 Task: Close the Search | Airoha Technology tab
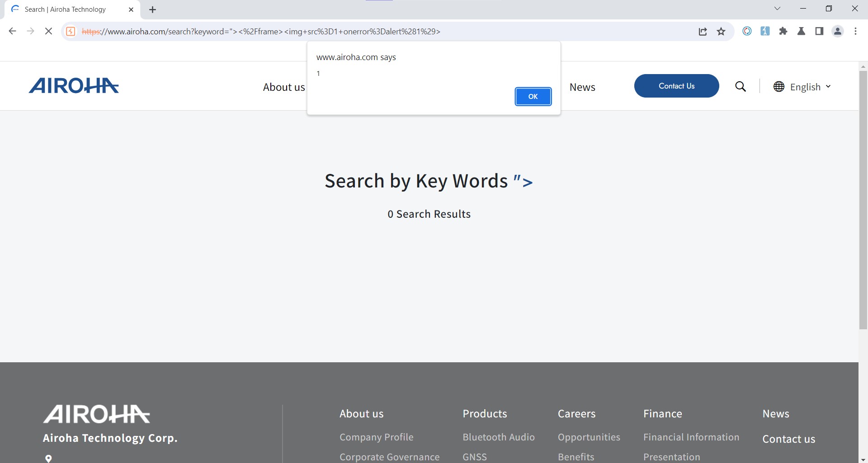[131, 9]
